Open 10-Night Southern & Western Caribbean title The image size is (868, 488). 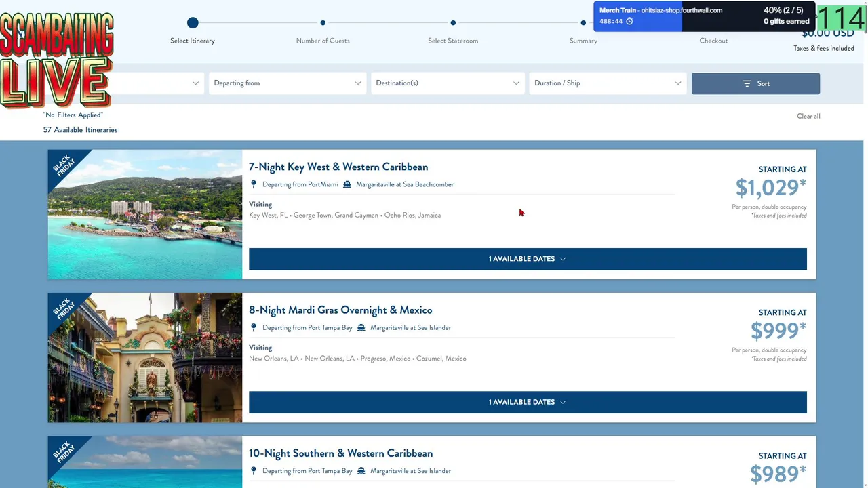tap(340, 453)
